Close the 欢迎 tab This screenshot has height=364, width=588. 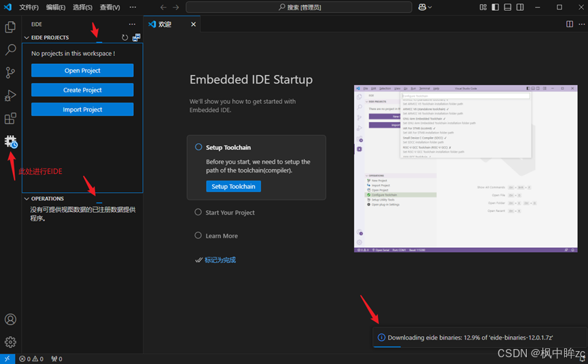(193, 24)
